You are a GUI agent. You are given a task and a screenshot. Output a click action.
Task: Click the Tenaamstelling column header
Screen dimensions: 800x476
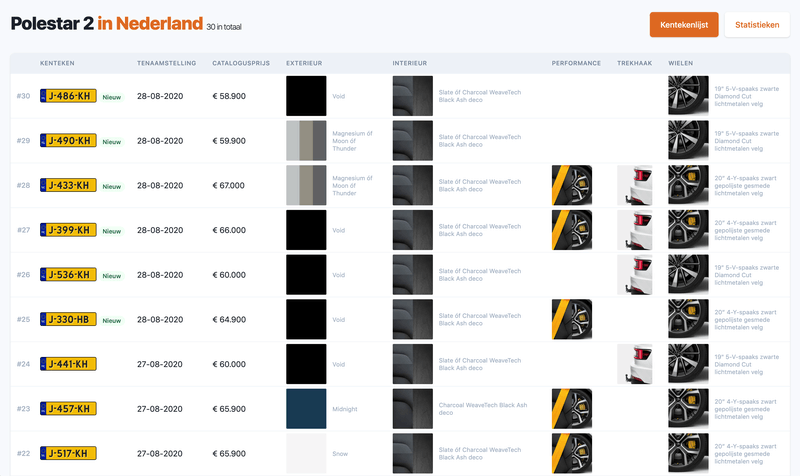coord(166,63)
